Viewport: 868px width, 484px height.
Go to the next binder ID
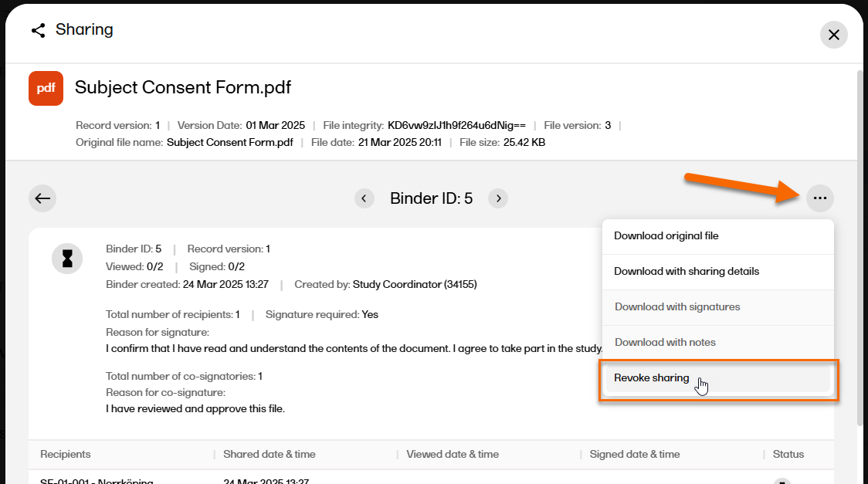click(x=499, y=198)
